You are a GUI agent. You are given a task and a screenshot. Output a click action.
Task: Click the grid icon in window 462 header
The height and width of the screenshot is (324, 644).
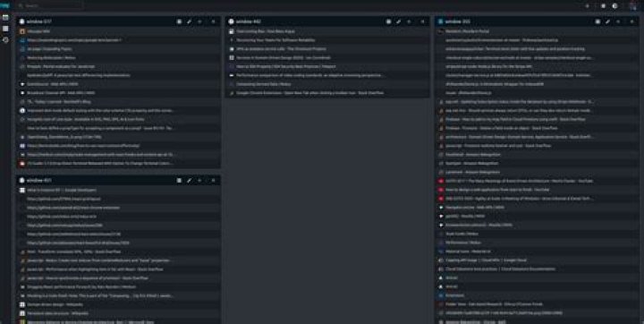tap(388, 21)
